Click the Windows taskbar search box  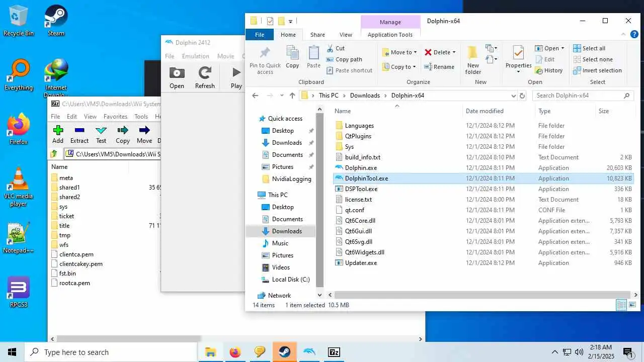click(x=110, y=352)
